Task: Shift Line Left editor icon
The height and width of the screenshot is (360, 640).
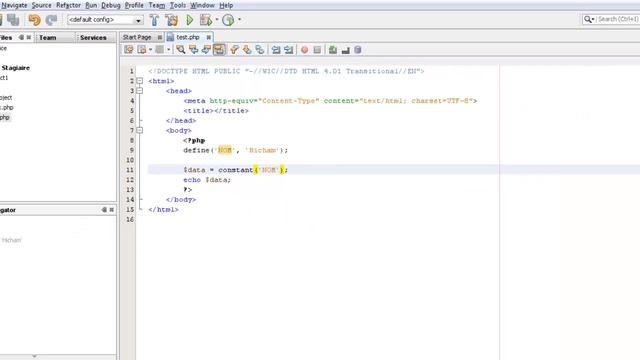Action: coord(276,50)
